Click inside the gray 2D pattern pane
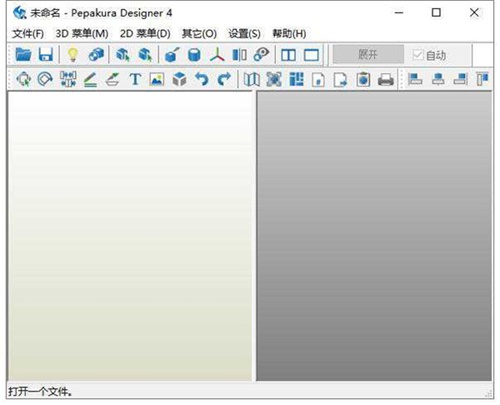The height and width of the screenshot is (405, 500). click(374, 236)
